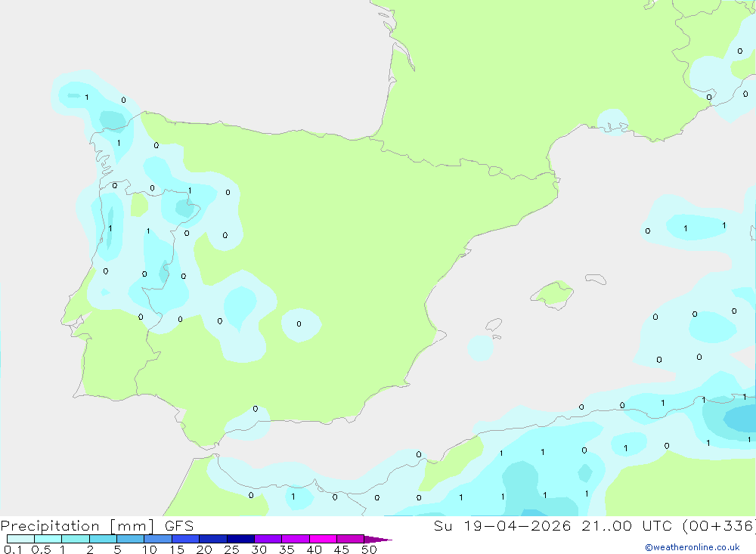
Task: Click the date '19-04-2026' text
Action: 517,525
